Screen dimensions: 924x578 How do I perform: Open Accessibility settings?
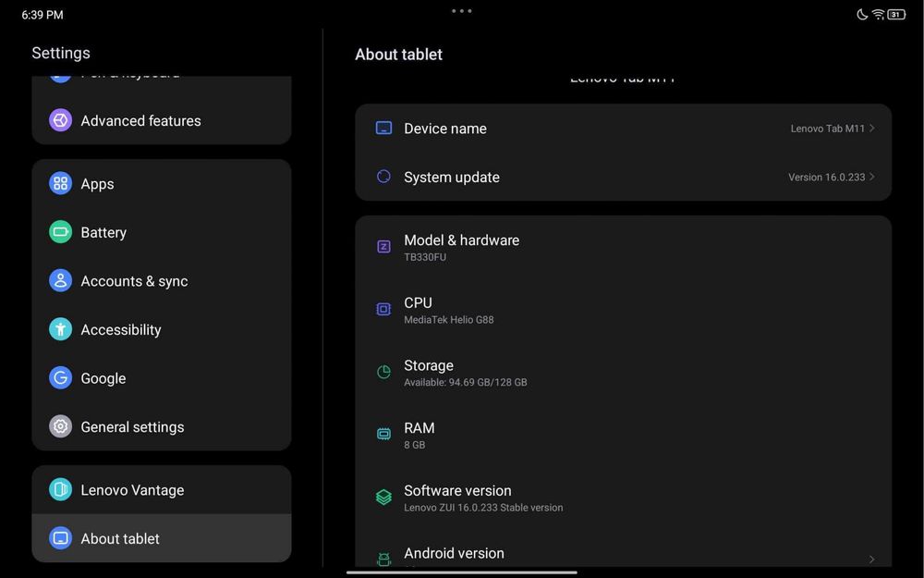162,329
